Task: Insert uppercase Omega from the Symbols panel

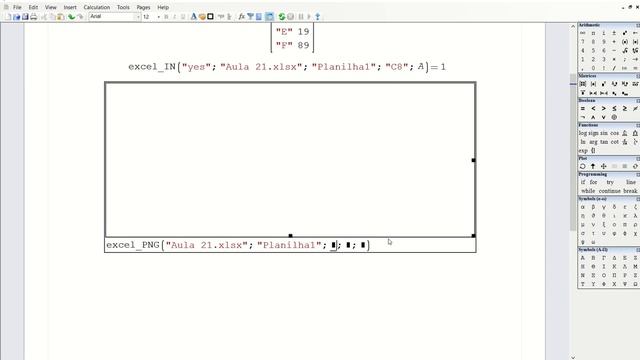Action: pyautogui.click(x=635, y=284)
